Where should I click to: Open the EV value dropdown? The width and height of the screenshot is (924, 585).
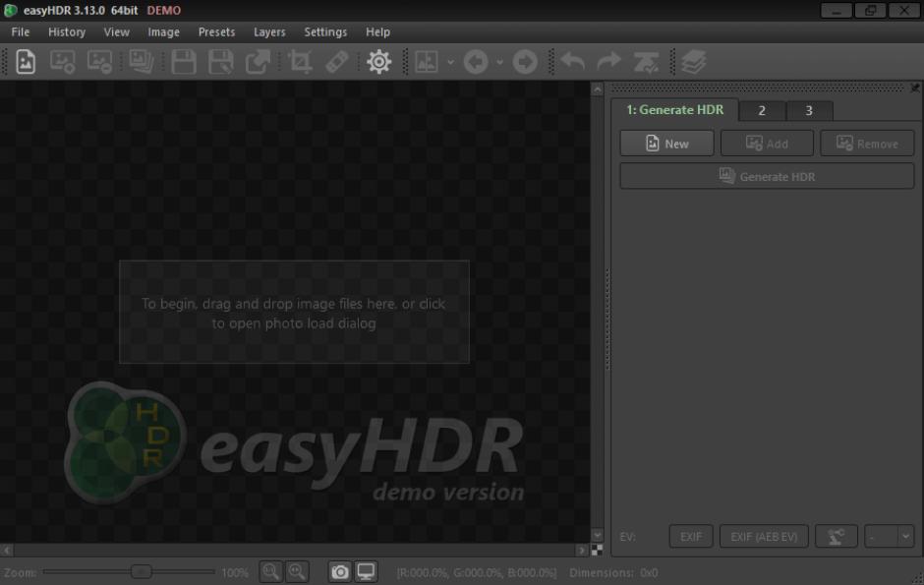coord(890,536)
